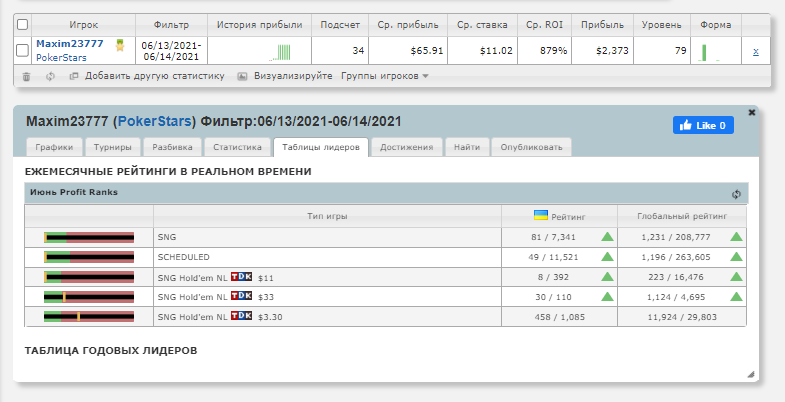This screenshot has width=785, height=402.
Task: Click the Визуализируйте button
Action: coord(293,76)
